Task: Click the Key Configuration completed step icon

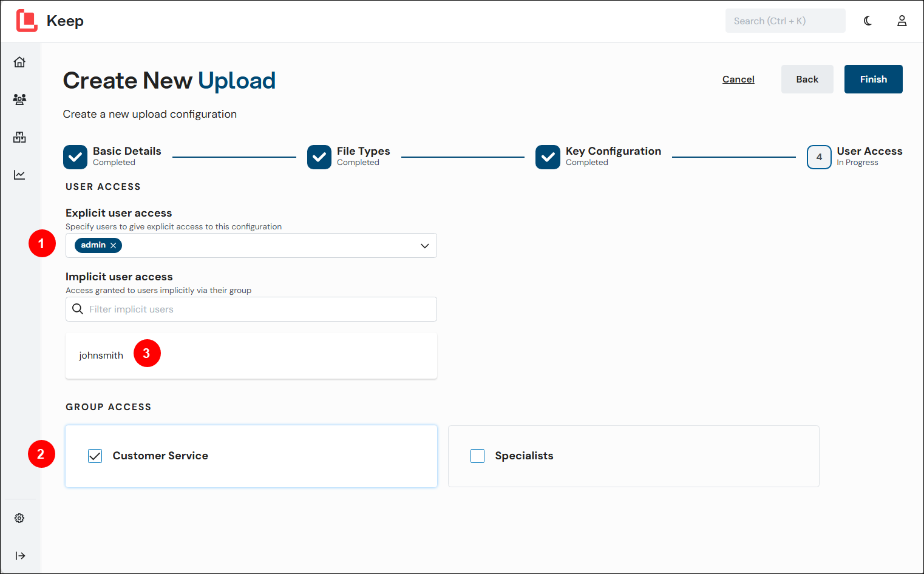Action: click(548, 157)
